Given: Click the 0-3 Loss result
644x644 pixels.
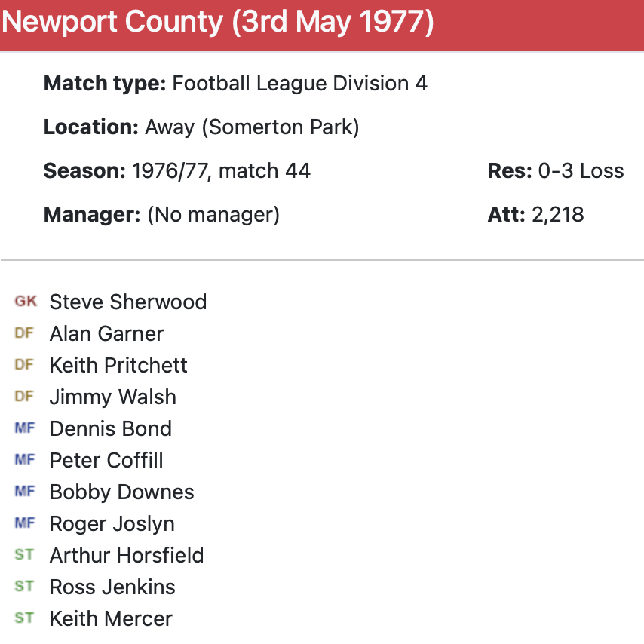Looking at the screenshot, I should click(581, 170).
